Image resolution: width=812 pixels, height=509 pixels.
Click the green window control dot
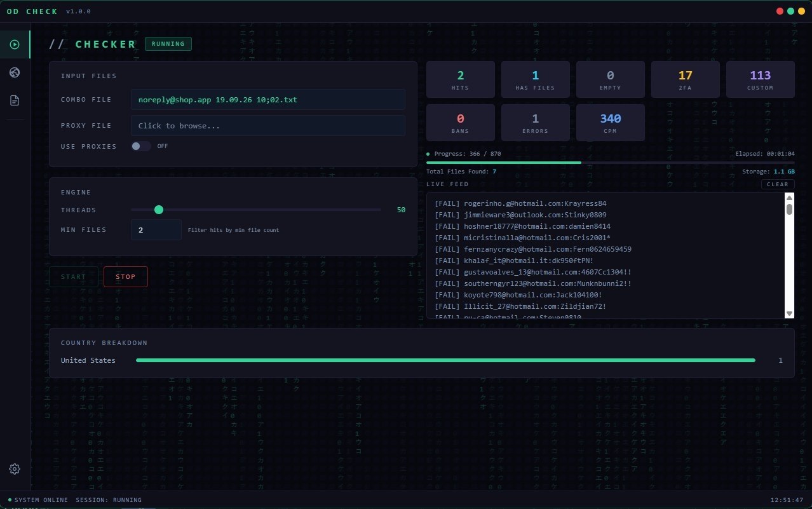790,11
